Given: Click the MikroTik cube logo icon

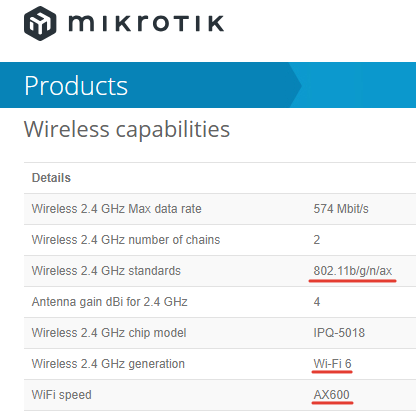Looking at the screenshot, I should [x=40, y=23].
